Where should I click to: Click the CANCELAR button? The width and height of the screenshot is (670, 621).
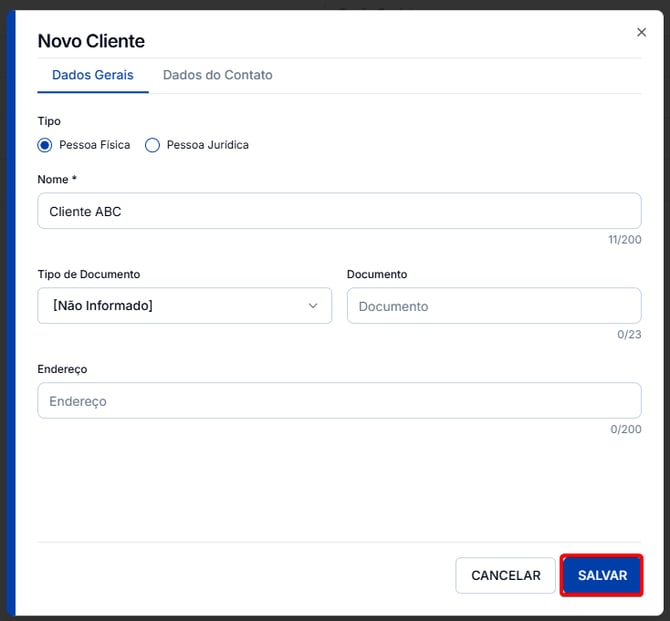click(505, 575)
